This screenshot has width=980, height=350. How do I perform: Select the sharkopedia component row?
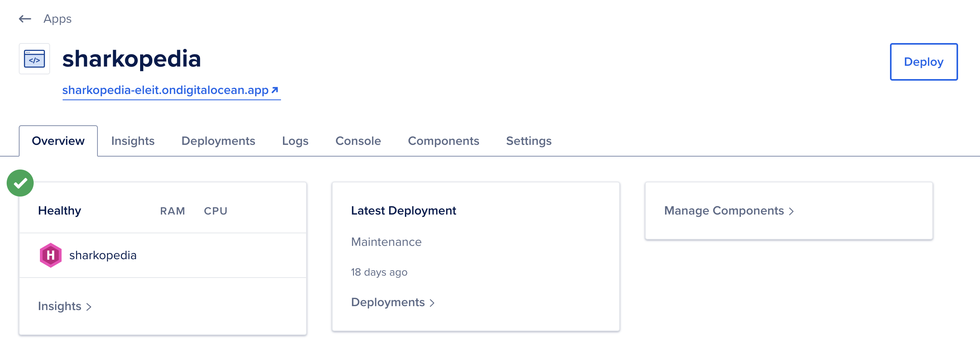pos(163,255)
